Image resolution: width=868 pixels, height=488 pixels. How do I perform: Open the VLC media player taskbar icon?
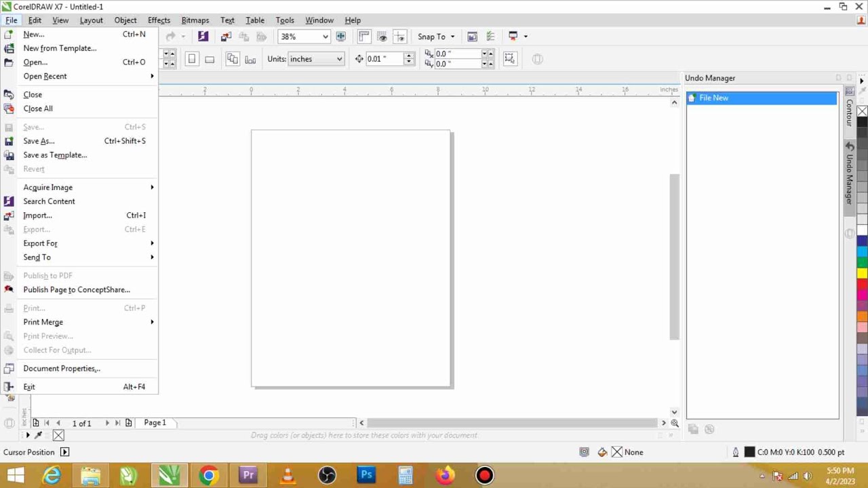[288, 475]
